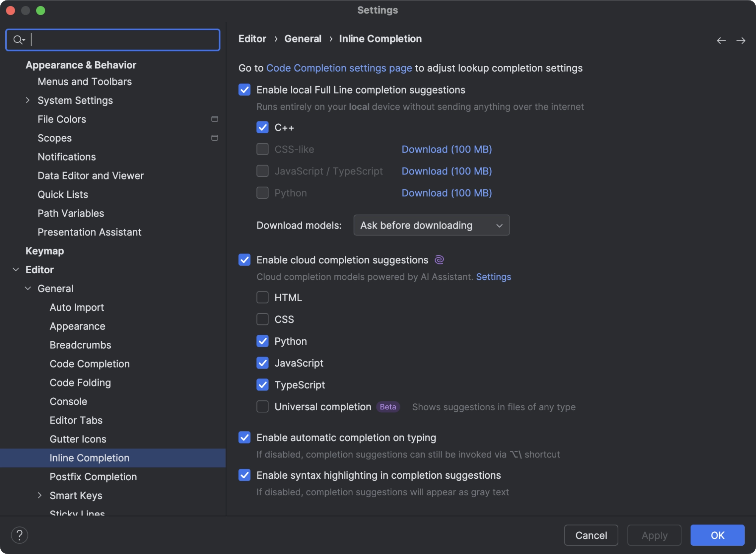Toggle Enable local Full Line completion suggestions

(x=245, y=89)
